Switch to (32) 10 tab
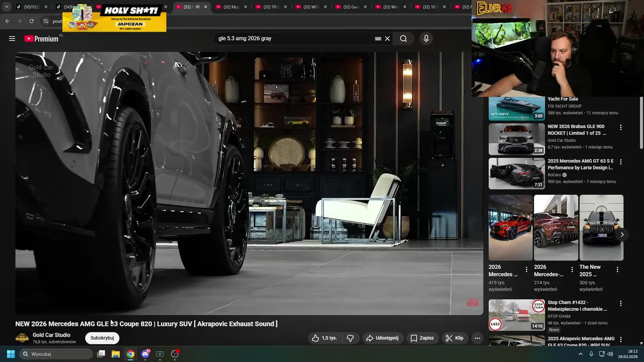This screenshot has height=362, width=644. click(430, 7)
